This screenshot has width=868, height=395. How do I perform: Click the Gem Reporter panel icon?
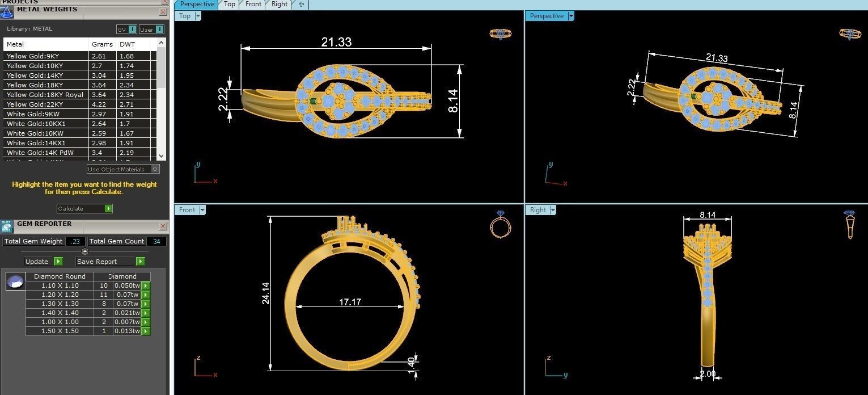click(7, 226)
